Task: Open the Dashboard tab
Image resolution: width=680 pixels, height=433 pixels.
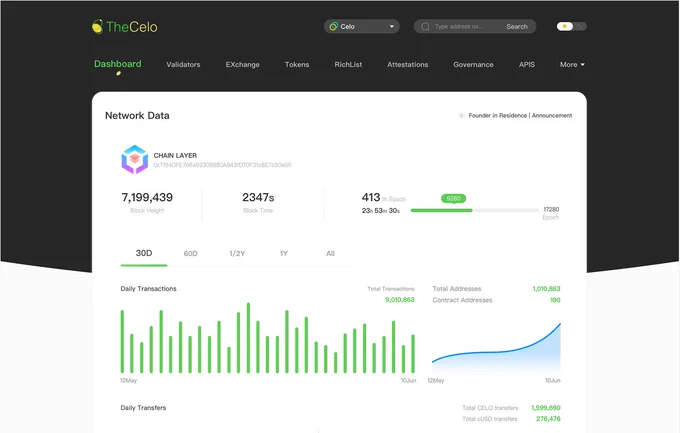Action: tap(118, 64)
